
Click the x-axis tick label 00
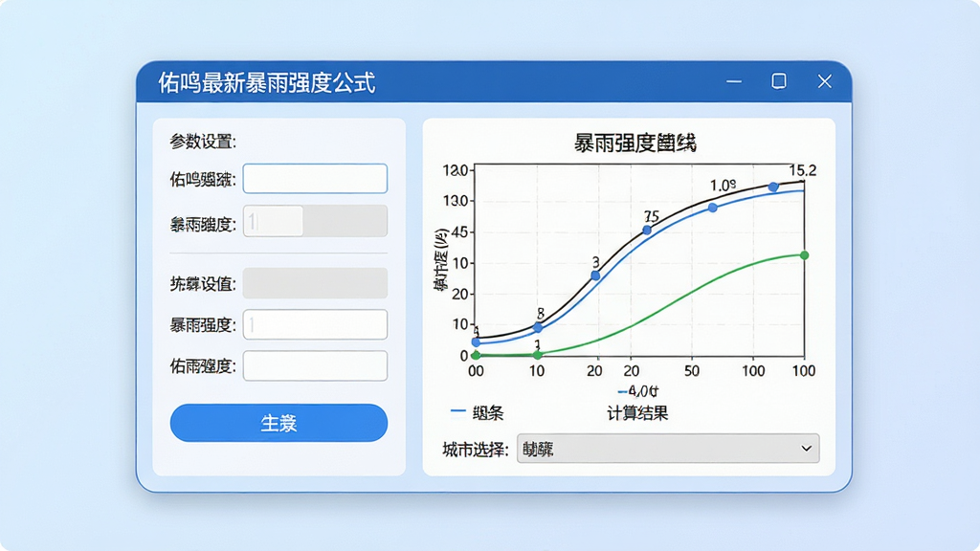coord(477,371)
